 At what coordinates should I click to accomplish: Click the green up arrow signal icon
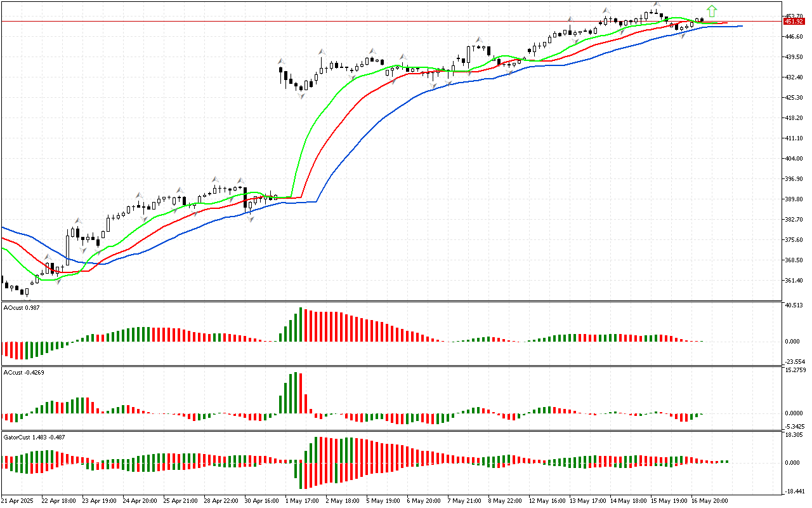coord(712,11)
